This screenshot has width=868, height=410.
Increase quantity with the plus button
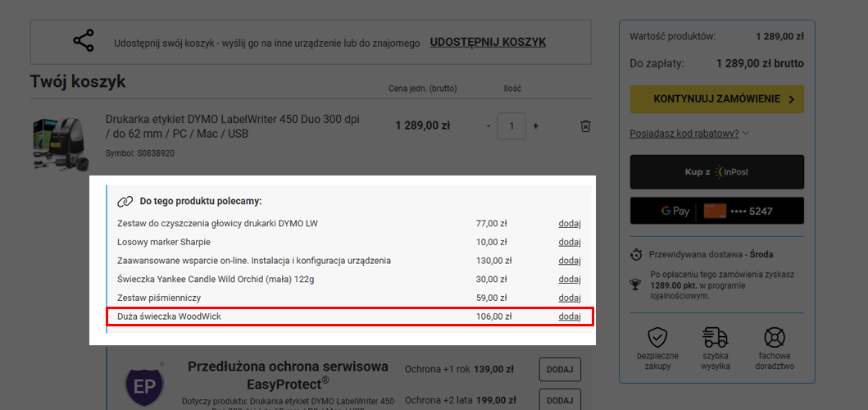(x=535, y=126)
